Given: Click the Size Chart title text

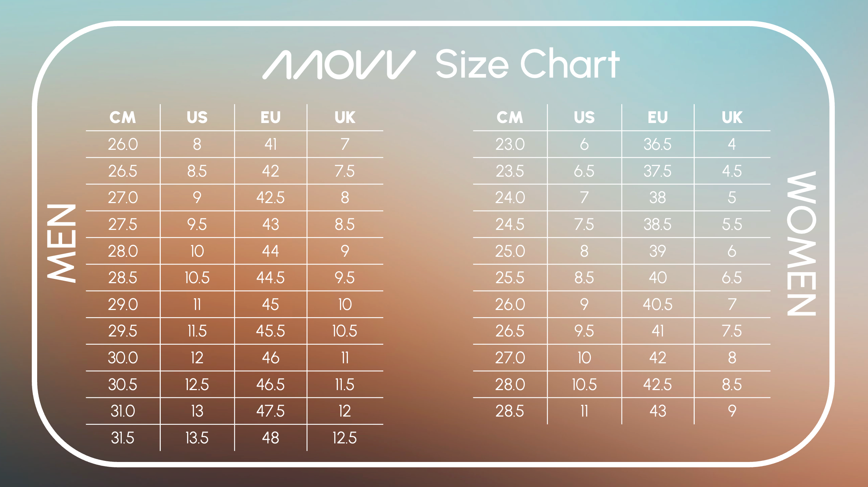Looking at the screenshot, I should (x=527, y=64).
